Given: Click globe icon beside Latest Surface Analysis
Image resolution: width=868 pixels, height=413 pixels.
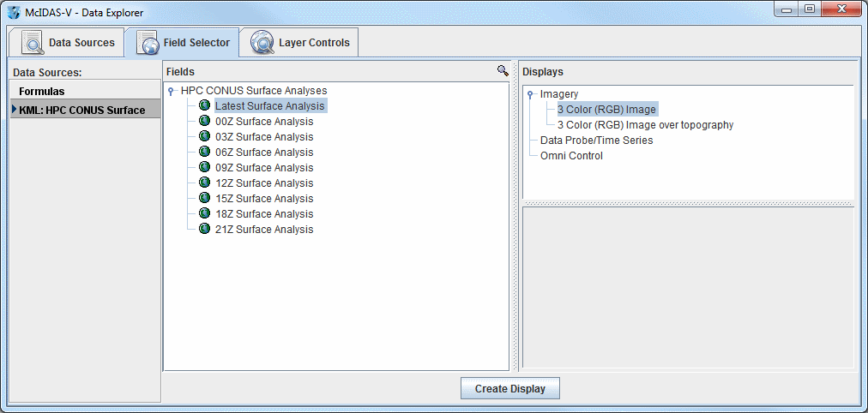Looking at the screenshot, I should coord(204,105).
